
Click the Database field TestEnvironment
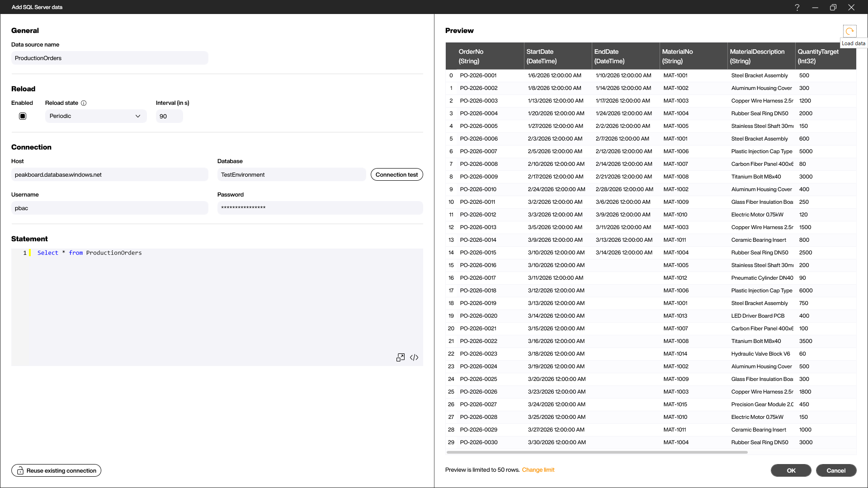pos(292,174)
